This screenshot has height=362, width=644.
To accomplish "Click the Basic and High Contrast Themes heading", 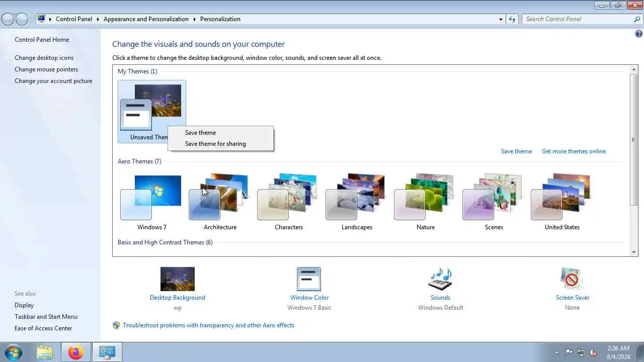I will click(165, 242).
